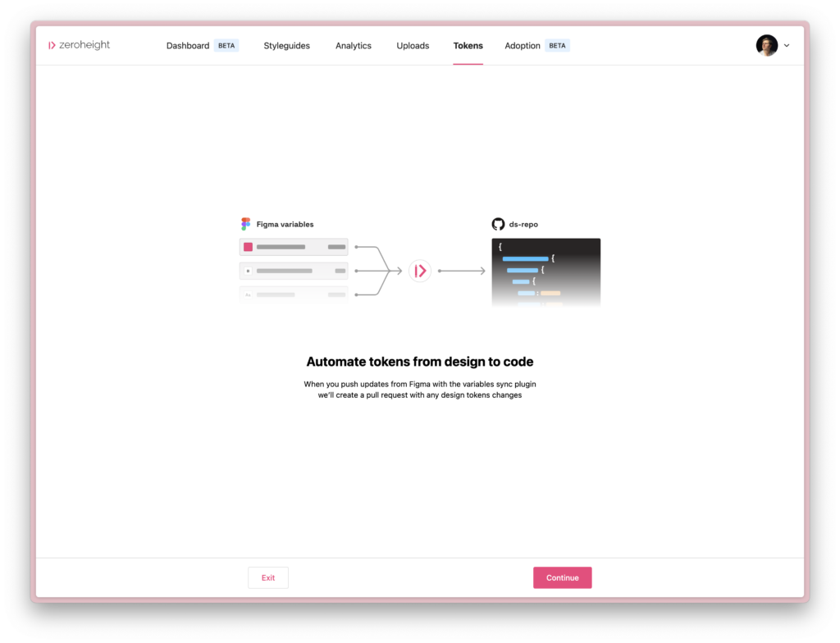
Task: Click the ds-repo label
Action: pos(523,225)
